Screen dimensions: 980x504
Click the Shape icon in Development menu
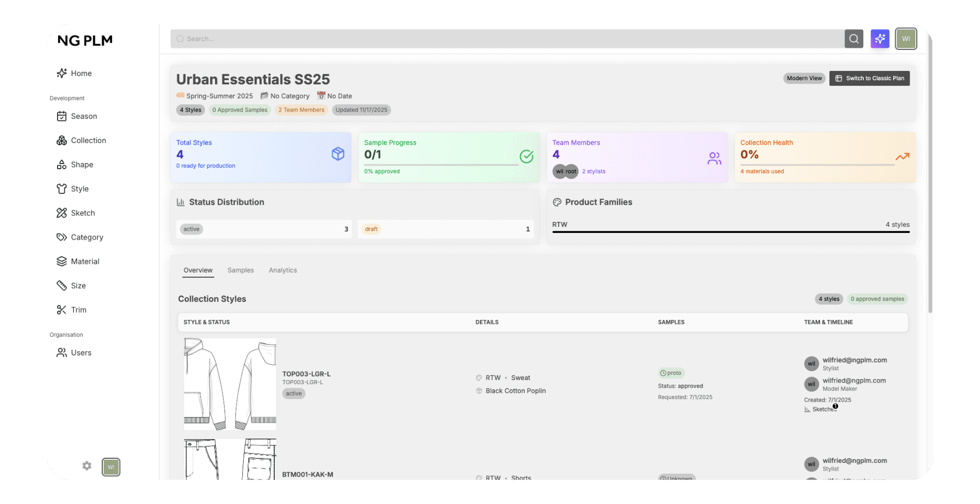[x=62, y=165]
